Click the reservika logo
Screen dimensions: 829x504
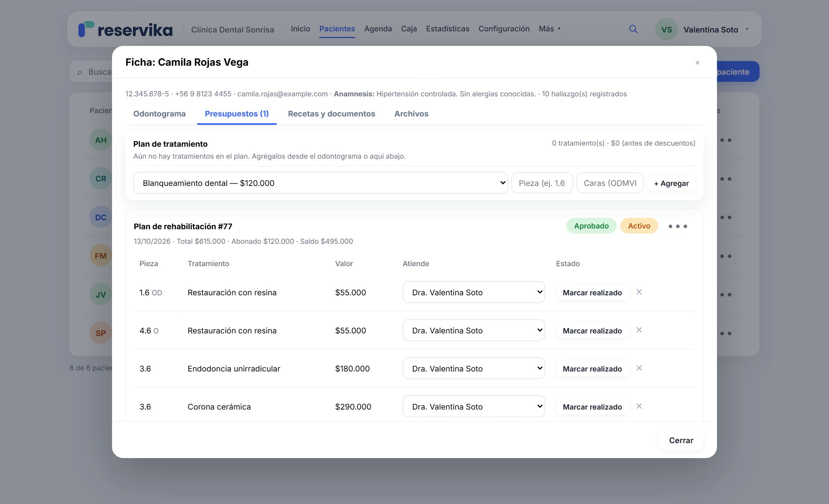tap(125, 29)
